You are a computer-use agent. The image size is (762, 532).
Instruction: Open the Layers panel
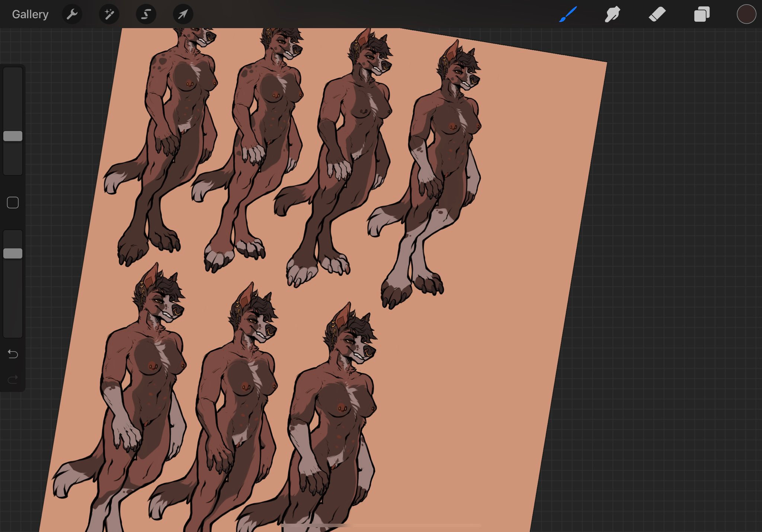pos(702,14)
